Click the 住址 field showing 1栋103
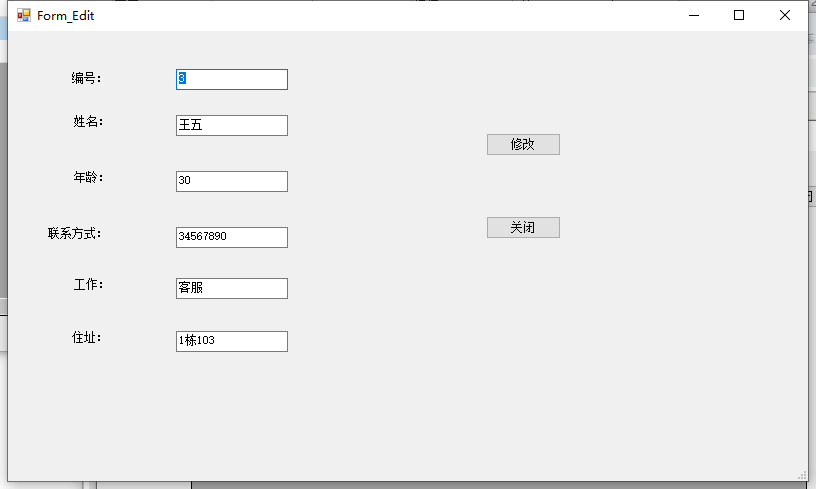816x489 pixels. 232,341
